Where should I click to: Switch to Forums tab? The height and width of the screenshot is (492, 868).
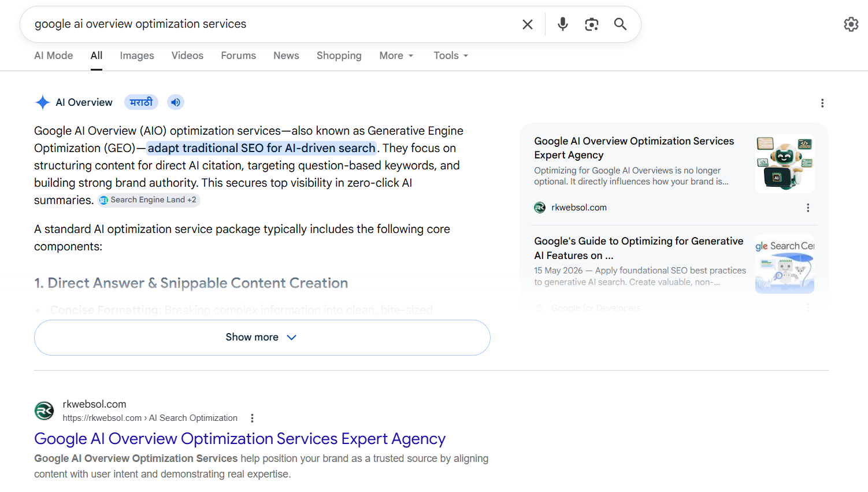pyautogui.click(x=238, y=56)
